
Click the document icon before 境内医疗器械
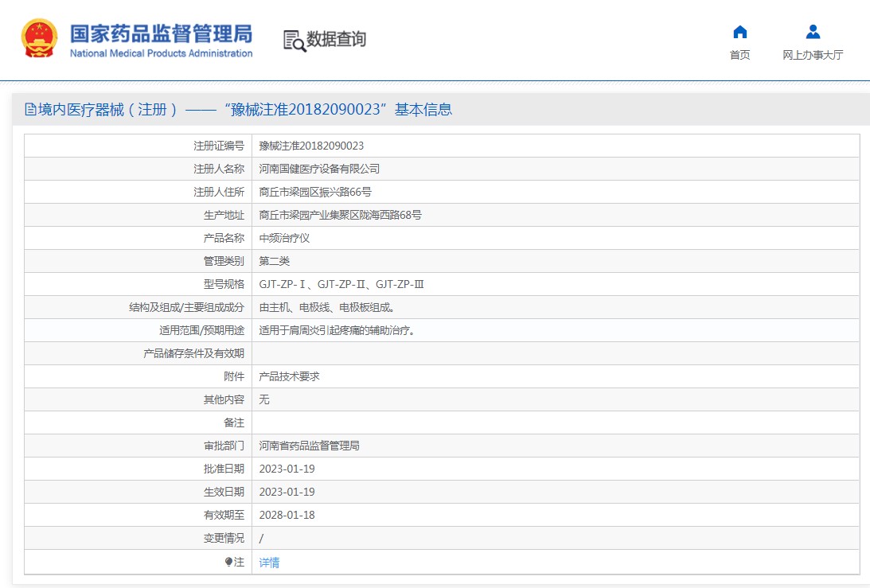(30, 109)
